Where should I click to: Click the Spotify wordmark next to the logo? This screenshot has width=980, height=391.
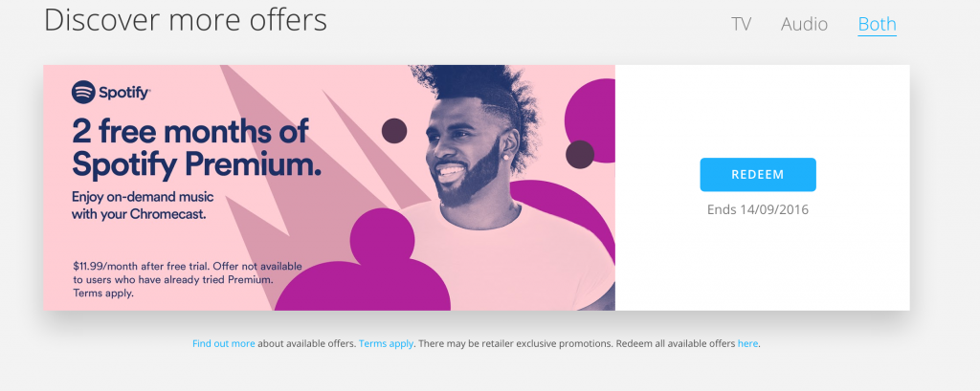click(124, 93)
